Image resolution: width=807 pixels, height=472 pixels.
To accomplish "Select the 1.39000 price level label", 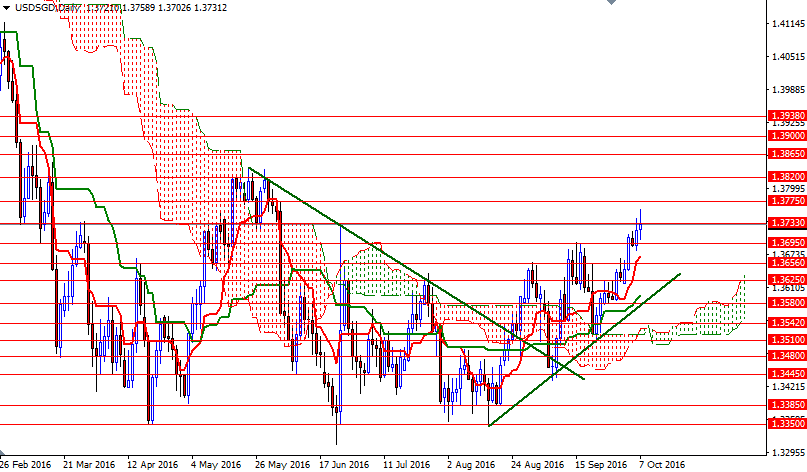I will tap(786, 135).
